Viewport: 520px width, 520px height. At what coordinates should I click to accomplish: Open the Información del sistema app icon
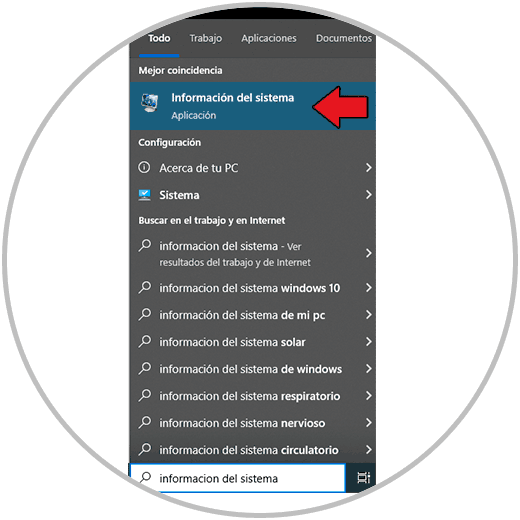point(149,103)
